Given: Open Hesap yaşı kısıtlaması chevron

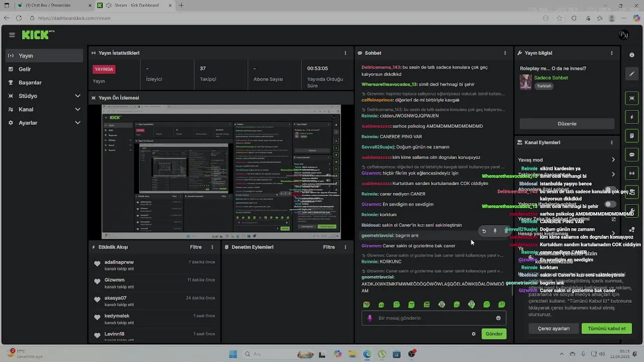Looking at the screenshot, I should pyautogui.click(x=613, y=234).
